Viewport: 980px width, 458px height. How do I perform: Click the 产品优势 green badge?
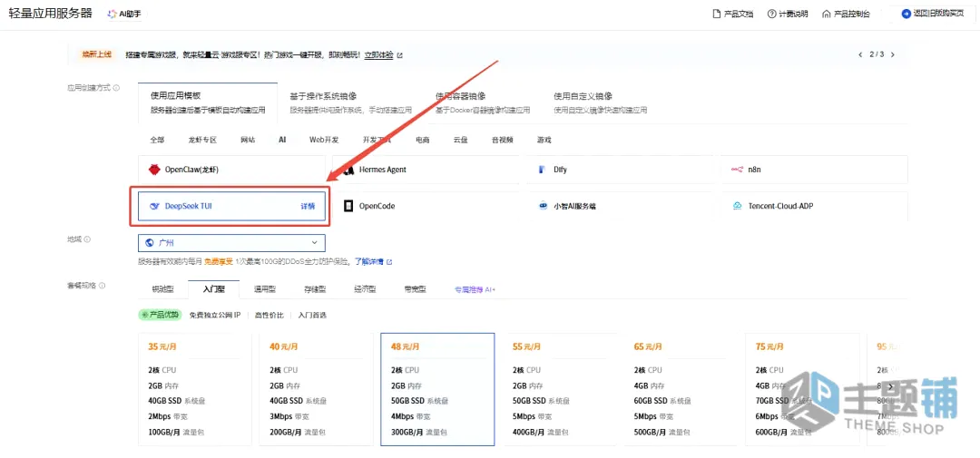coord(160,315)
